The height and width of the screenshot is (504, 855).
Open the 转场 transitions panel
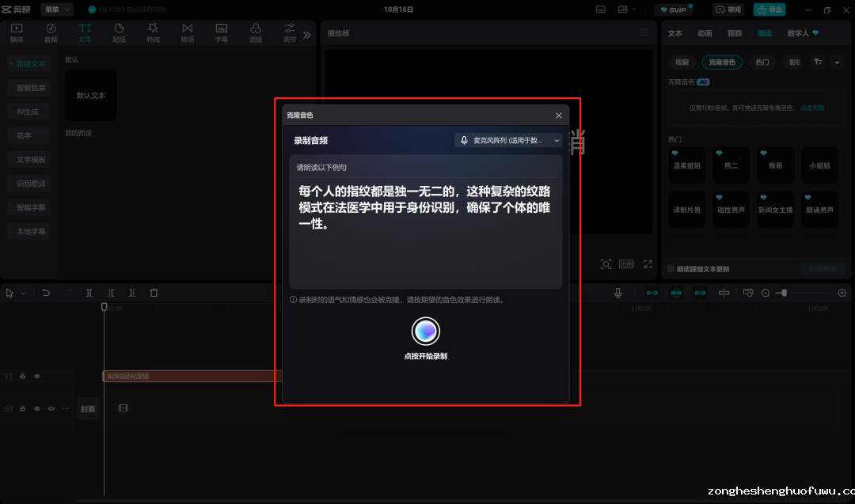(187, 32)
